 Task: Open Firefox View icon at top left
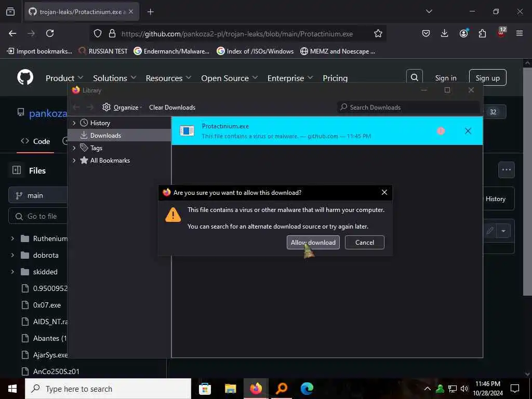click(x=10, y=11)
